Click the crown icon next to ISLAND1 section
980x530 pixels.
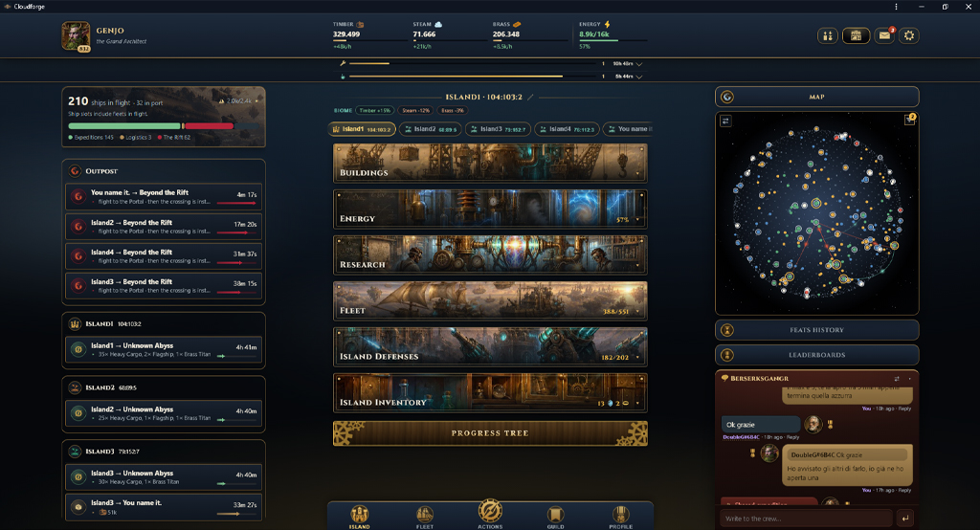coord(75,323)
